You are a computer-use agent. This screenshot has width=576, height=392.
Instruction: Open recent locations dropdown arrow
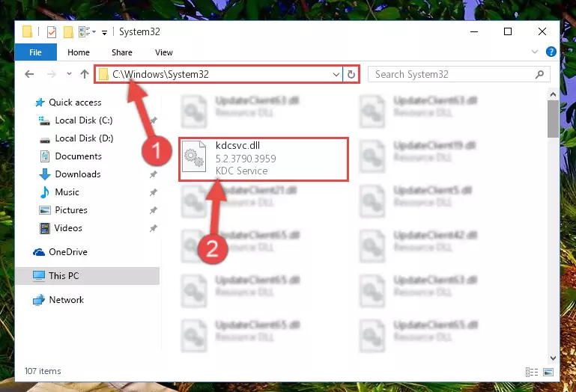(69, 74)
